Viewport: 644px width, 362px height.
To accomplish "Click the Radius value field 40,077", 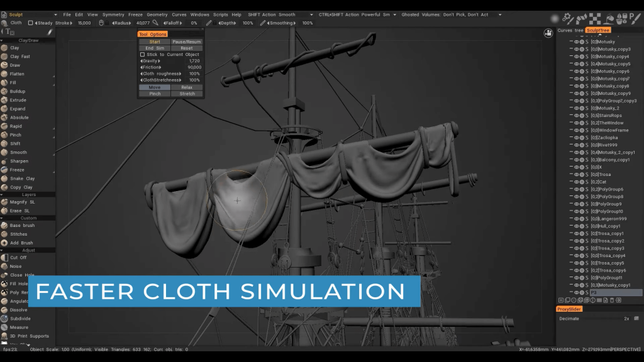I will 143,23.
